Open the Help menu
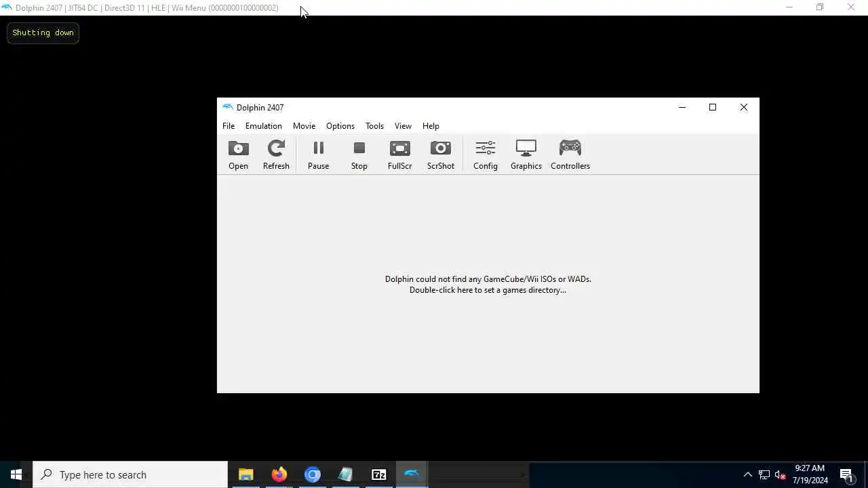This screenshot has width=868, height=488. click(x=431, y=126)
